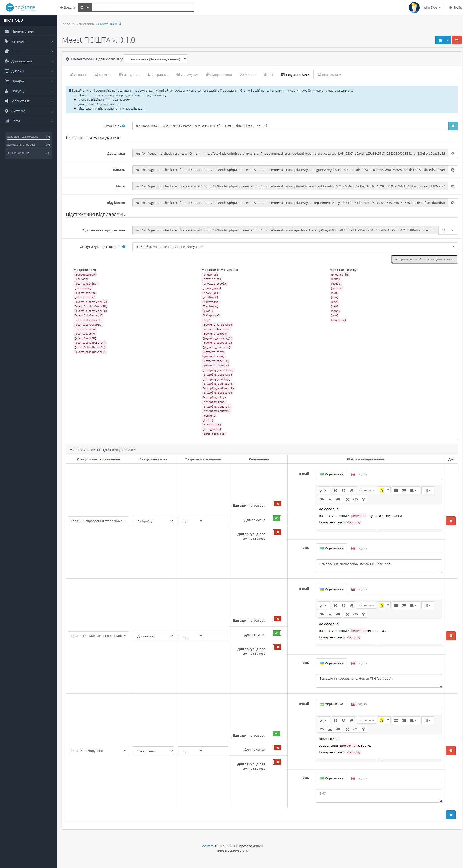The height and width of the screenshot is (868, 463).
Task: Click the blue save button at top
Action: tap(440, 40)
